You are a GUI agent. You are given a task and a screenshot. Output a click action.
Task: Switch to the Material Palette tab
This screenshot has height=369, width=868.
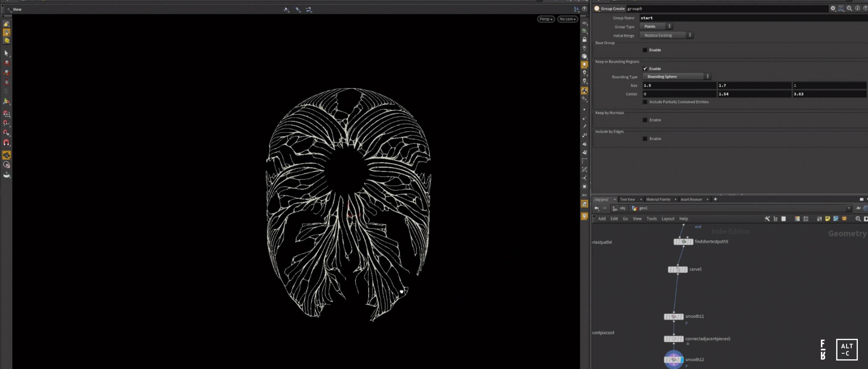[x=658, y=199]
